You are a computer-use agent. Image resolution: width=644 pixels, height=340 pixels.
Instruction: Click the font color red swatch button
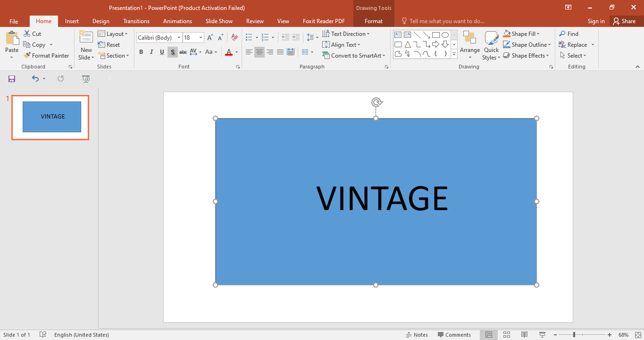click(229, 52)
